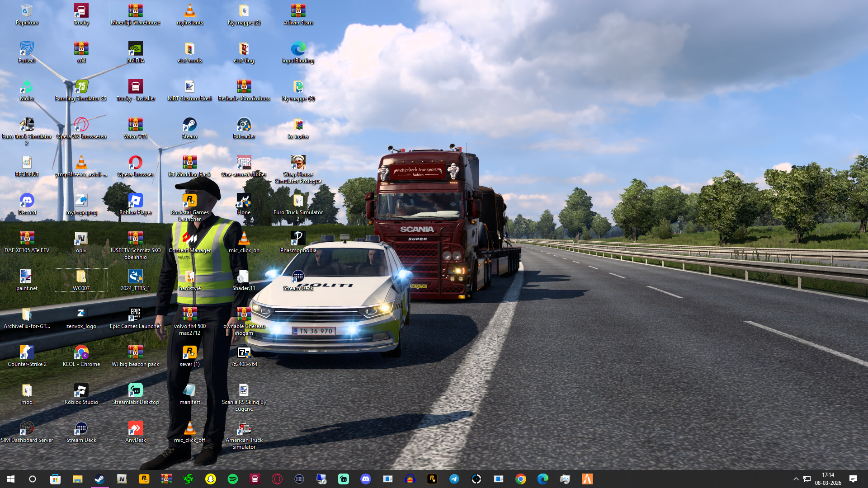Open the AnyDesk desktop shortcut

[135, 429]
